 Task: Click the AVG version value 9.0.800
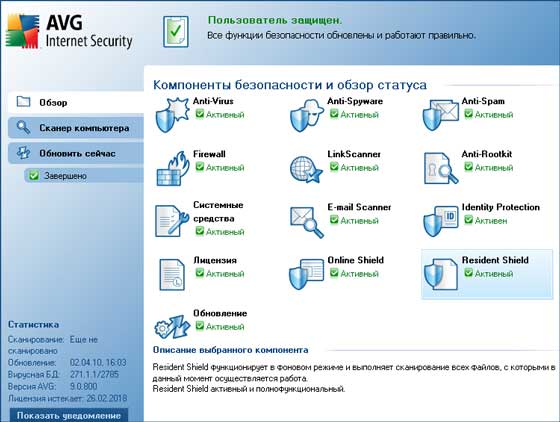[84, 386]
